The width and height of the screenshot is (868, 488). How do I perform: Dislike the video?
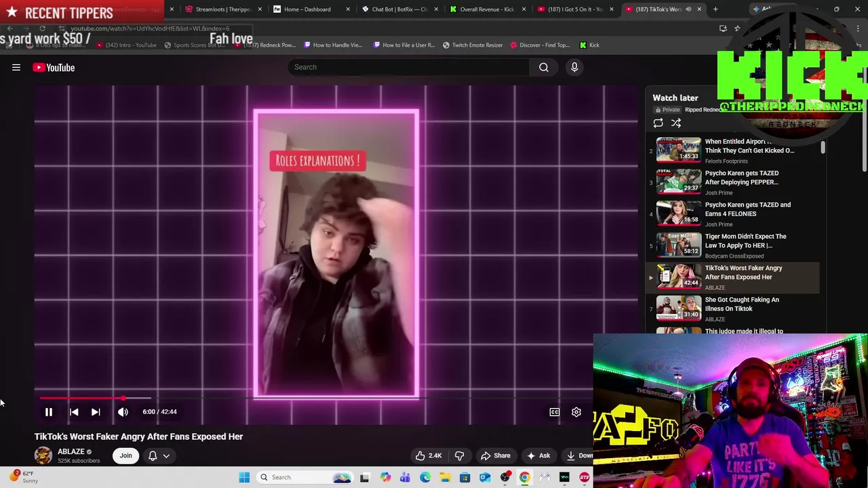tap(459, 455)
